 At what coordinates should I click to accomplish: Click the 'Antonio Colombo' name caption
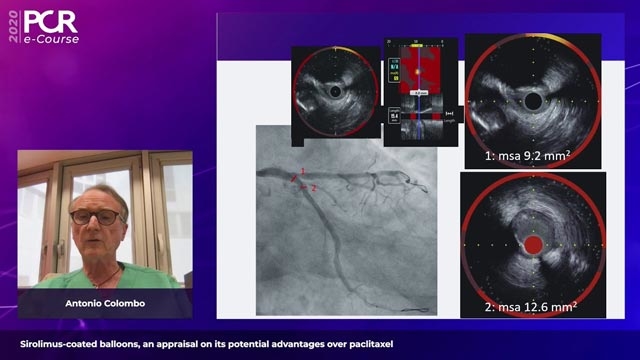click(x=105, y=303)
